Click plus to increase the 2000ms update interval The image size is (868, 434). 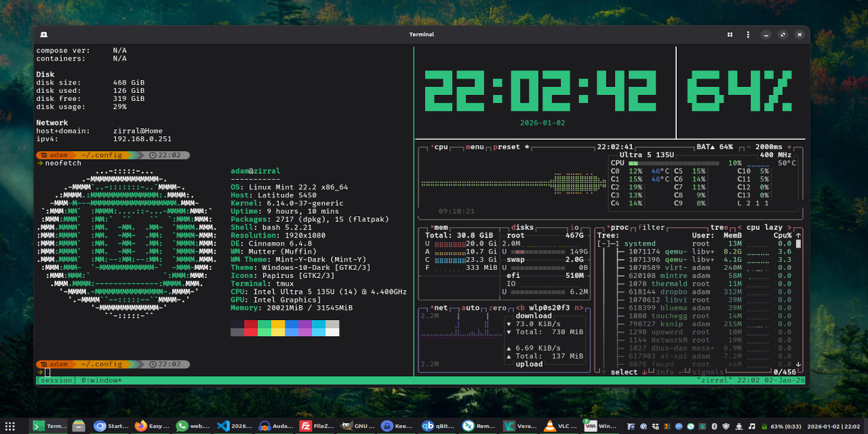[x=789, y=146]
